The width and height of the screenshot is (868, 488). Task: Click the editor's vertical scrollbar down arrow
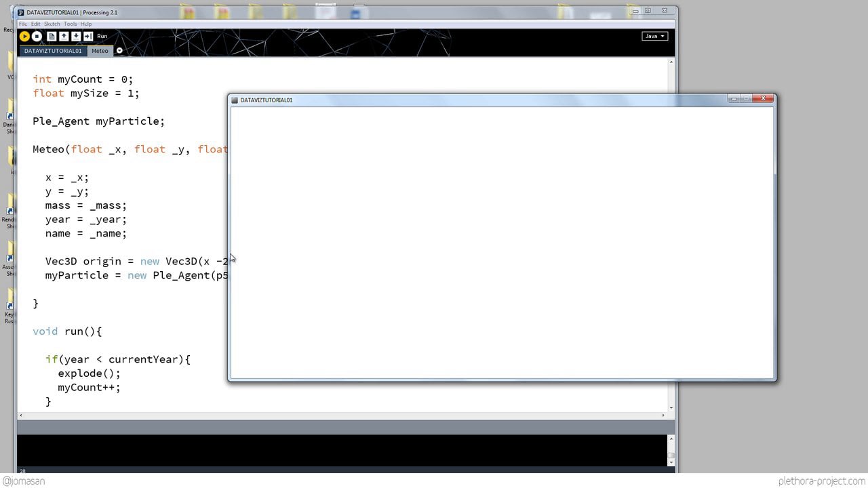coord(671,407)
